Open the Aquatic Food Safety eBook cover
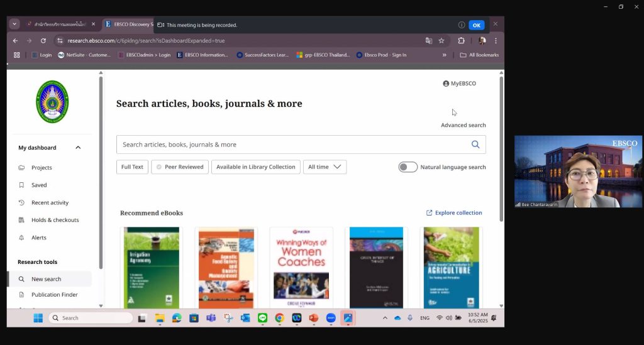Image resolution: width=644 pixels, height=345 pixels. pos(226,268)
